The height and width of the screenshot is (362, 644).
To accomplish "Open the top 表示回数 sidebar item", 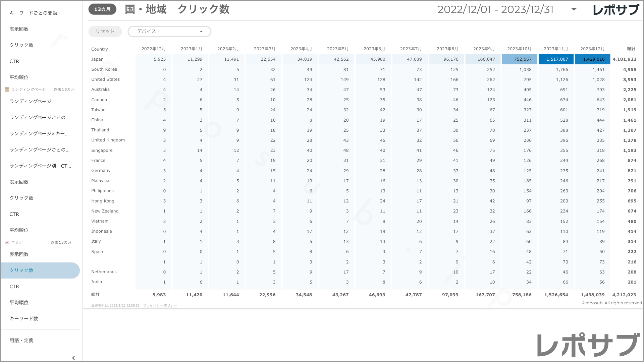I will tap(19, 29).
